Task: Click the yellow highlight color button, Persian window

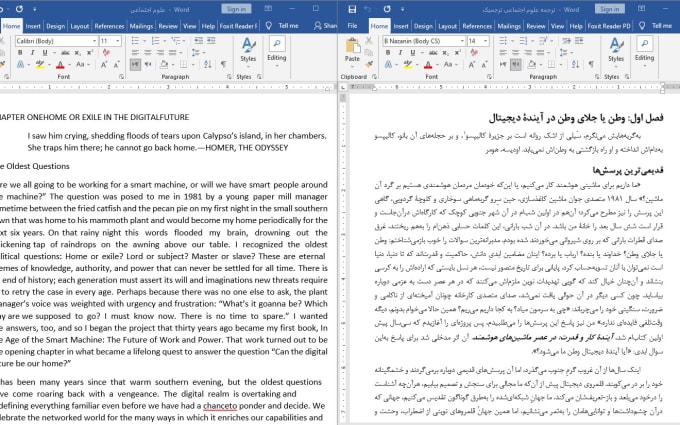Action: [x=408, y=65]
